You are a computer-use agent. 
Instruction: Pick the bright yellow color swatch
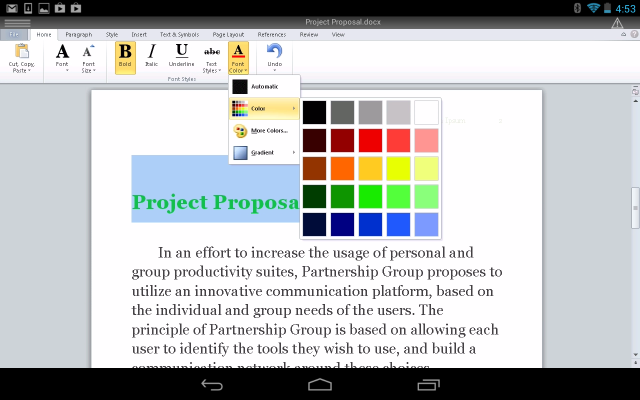tap(398, 169)
